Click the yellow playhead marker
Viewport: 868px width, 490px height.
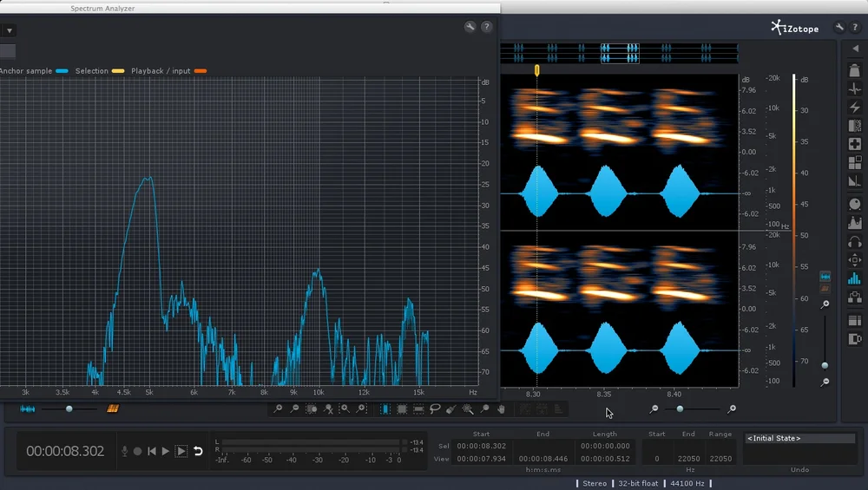[536, 69]
